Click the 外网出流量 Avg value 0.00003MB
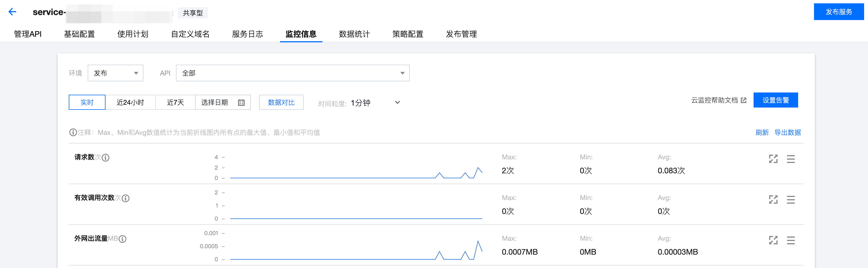 (x=678, y=252)
